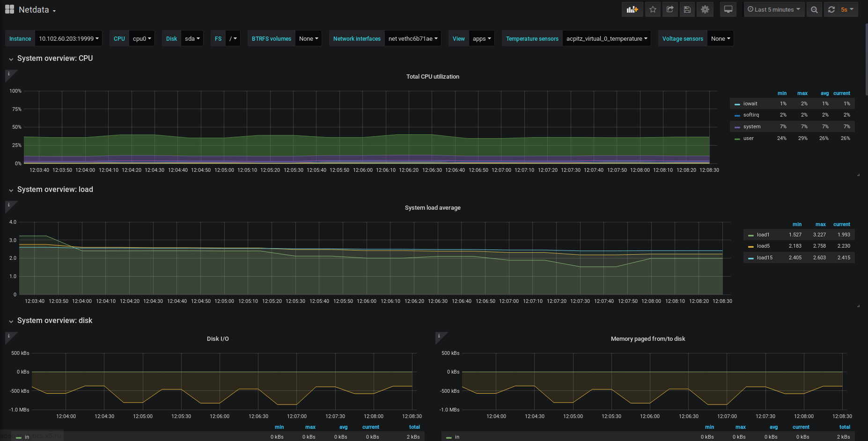Open the Voltage sensors None dropdown
This screenshot has height=441, width=868.
(721, 38)
